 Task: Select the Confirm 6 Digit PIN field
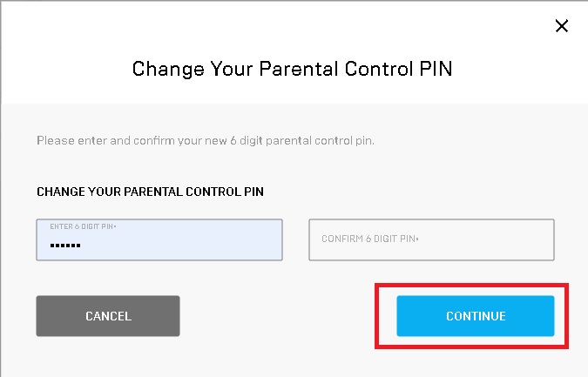tap(431, 239)
